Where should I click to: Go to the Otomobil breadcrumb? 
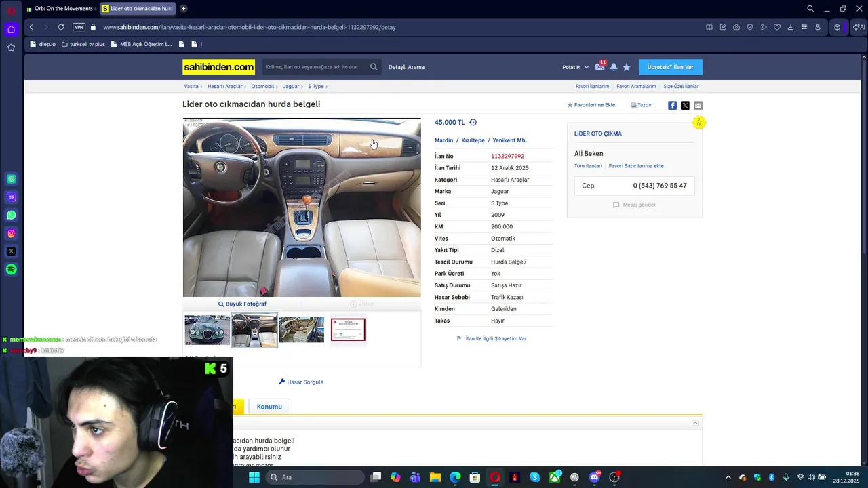coord(262,86)
